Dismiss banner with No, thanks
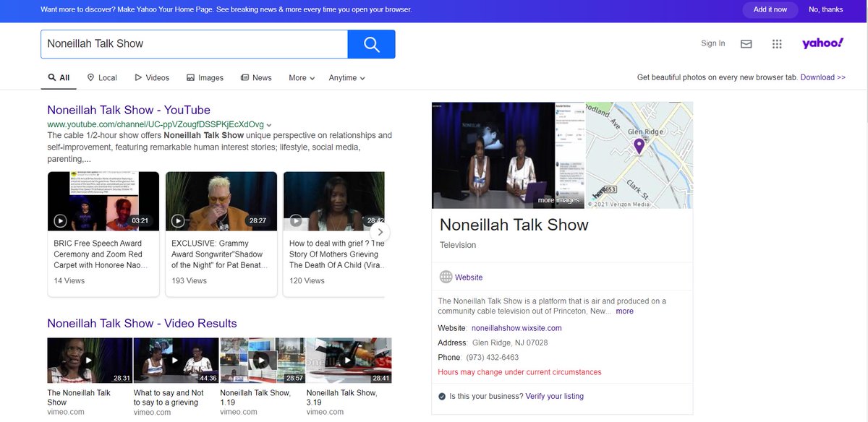Viewport: 868px width, 422px height. (x=825, y=9)
